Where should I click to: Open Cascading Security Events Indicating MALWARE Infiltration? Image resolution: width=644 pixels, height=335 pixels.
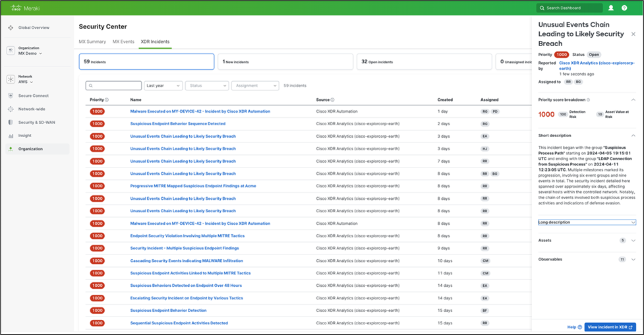click(187, 260)
